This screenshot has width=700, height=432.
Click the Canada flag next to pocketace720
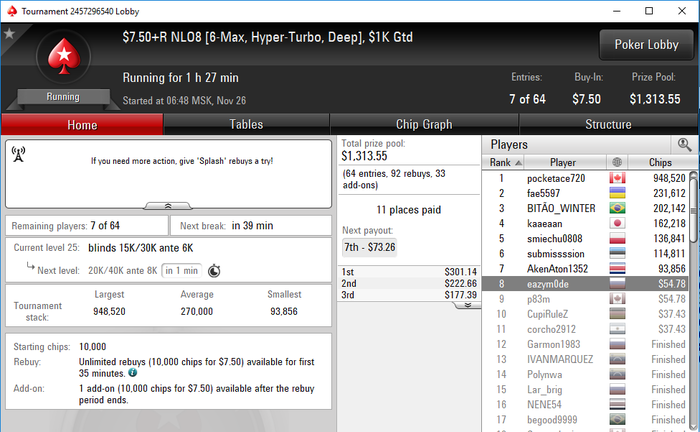pyautogui.click(x=617, y=178)
